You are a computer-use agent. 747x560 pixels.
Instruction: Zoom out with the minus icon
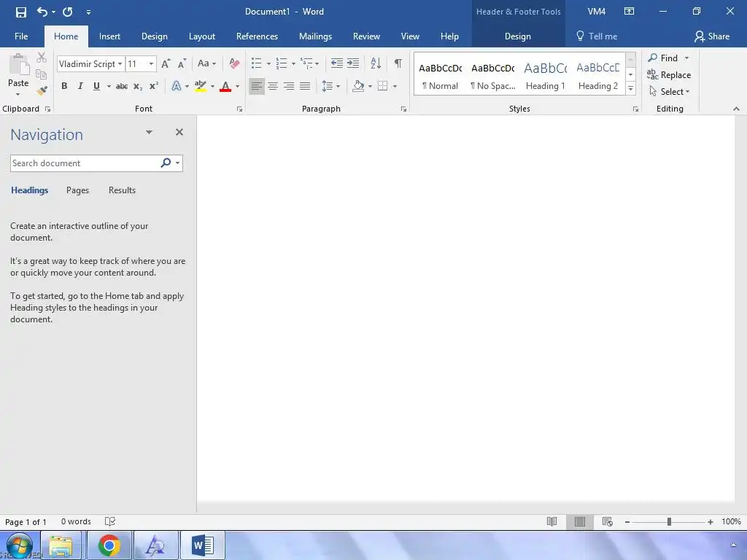(x=627, y=522)
